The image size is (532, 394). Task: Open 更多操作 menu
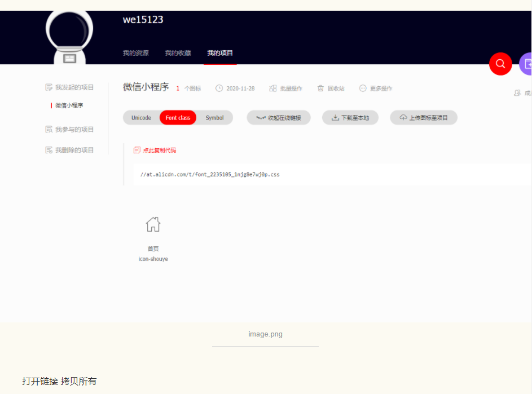(381, 88)
